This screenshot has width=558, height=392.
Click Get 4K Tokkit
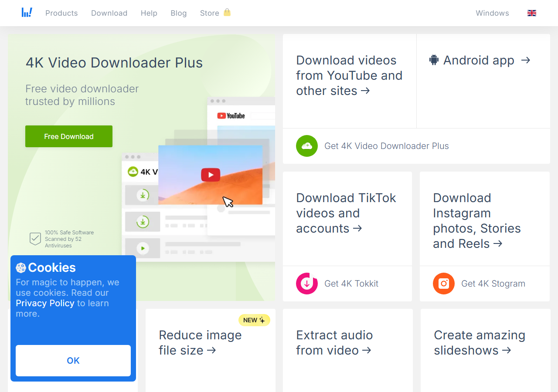tap(351, 284)
